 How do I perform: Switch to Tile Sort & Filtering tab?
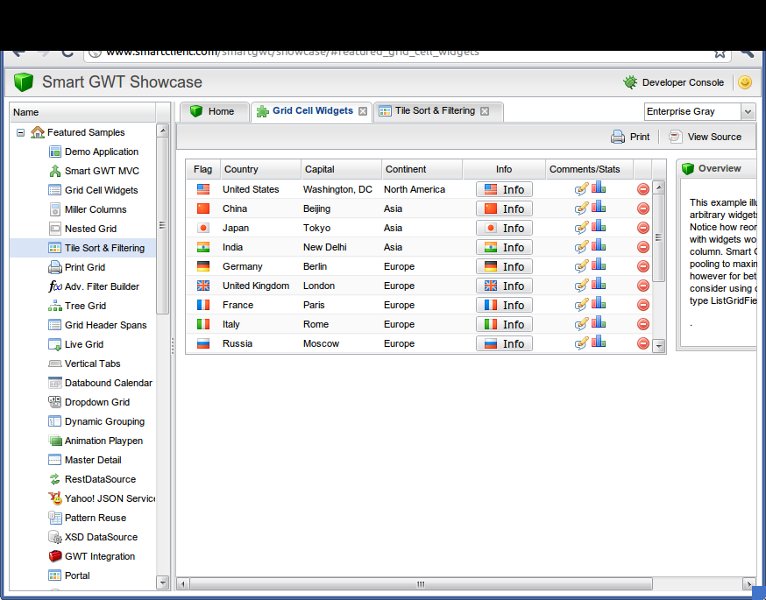pyautogui.click(x=434, y=111)
